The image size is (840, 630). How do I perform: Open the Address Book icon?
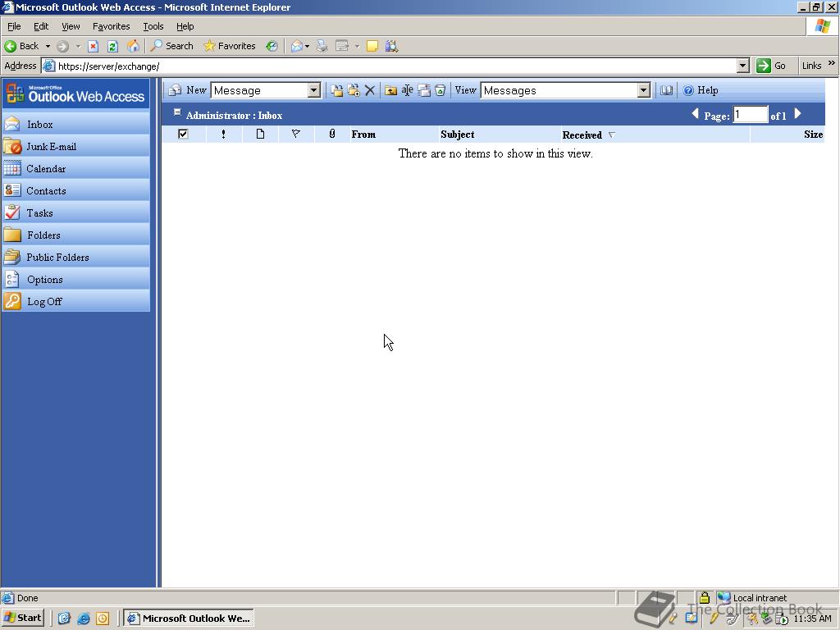click(666, 90)
